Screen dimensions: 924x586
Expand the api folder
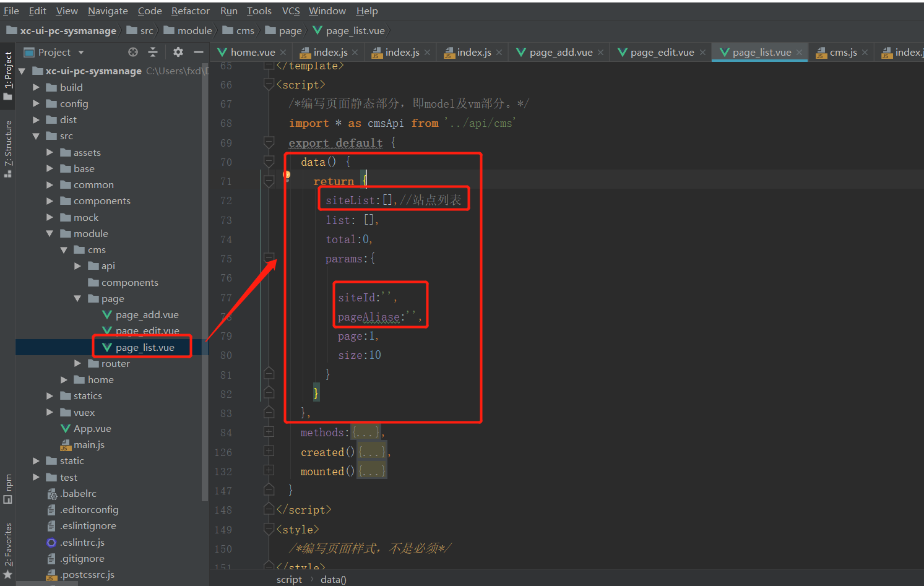click(x=77, y=265)
